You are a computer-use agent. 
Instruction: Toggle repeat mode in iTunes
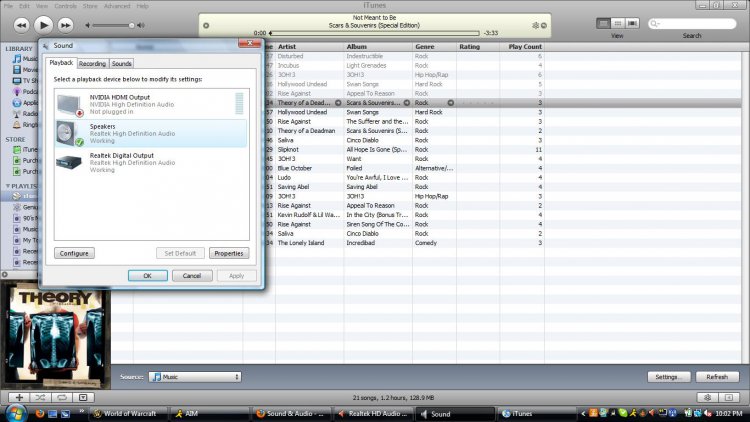point(62,397)
